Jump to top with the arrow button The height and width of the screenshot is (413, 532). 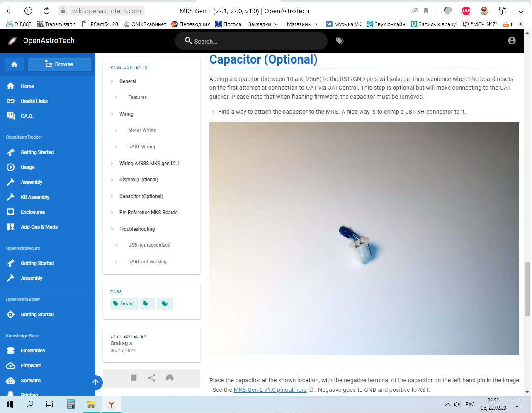click(x=95, y=382)
